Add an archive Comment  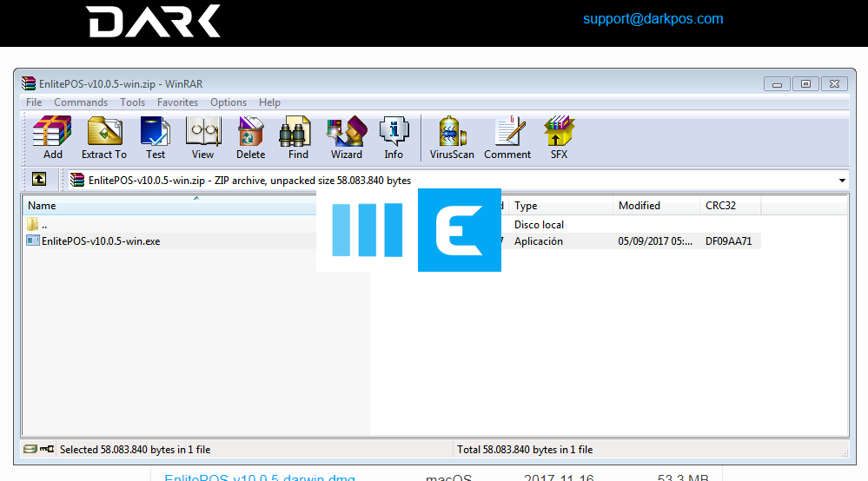(x=507, y=138)
